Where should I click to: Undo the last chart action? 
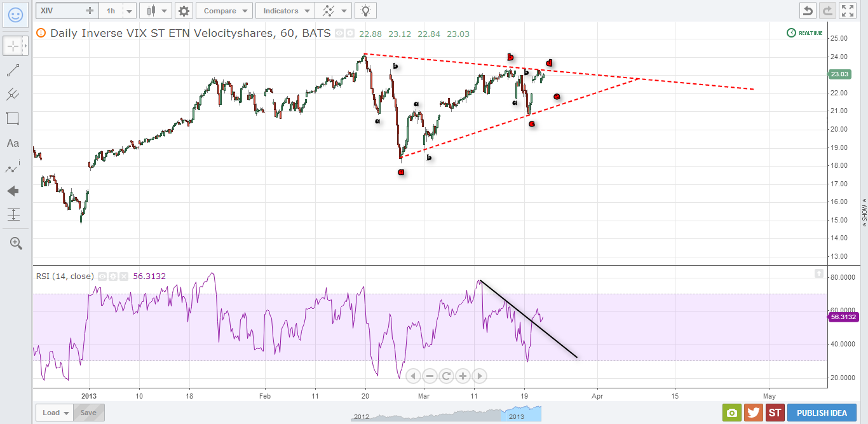click(x=808, y=11)
